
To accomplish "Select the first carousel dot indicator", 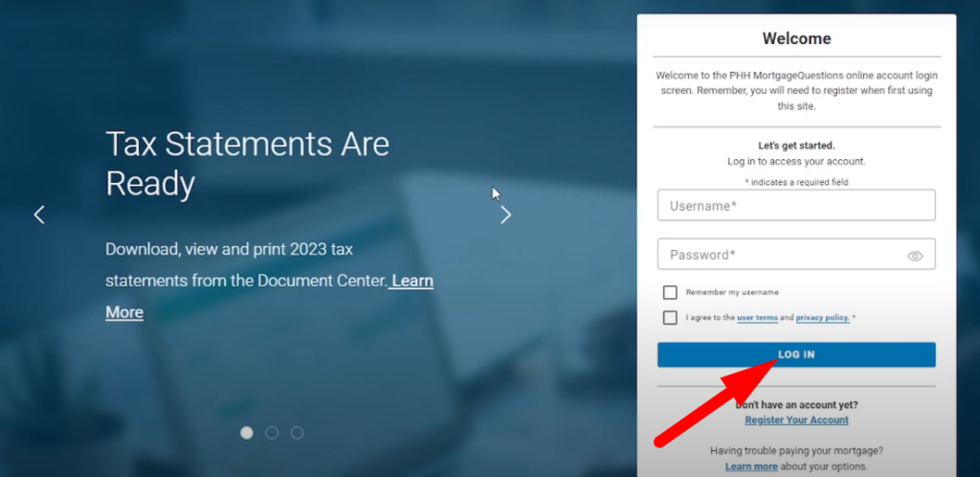I will [x=246, y=433].
